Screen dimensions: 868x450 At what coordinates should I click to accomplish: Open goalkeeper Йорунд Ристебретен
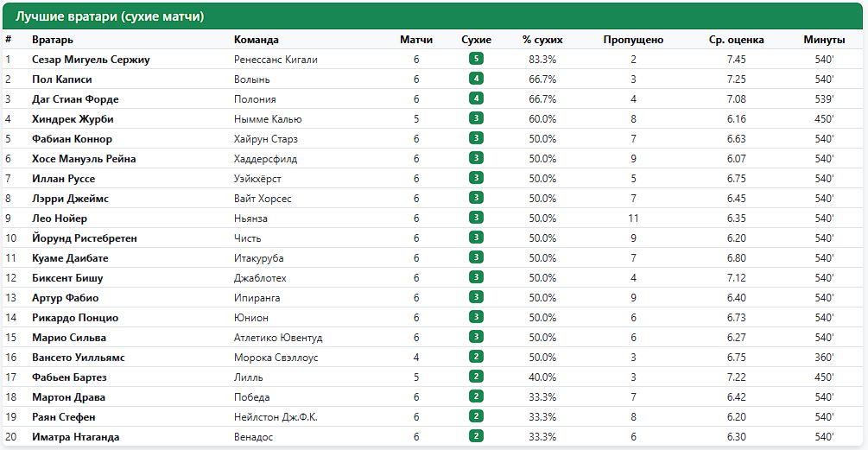coord(84,238)
